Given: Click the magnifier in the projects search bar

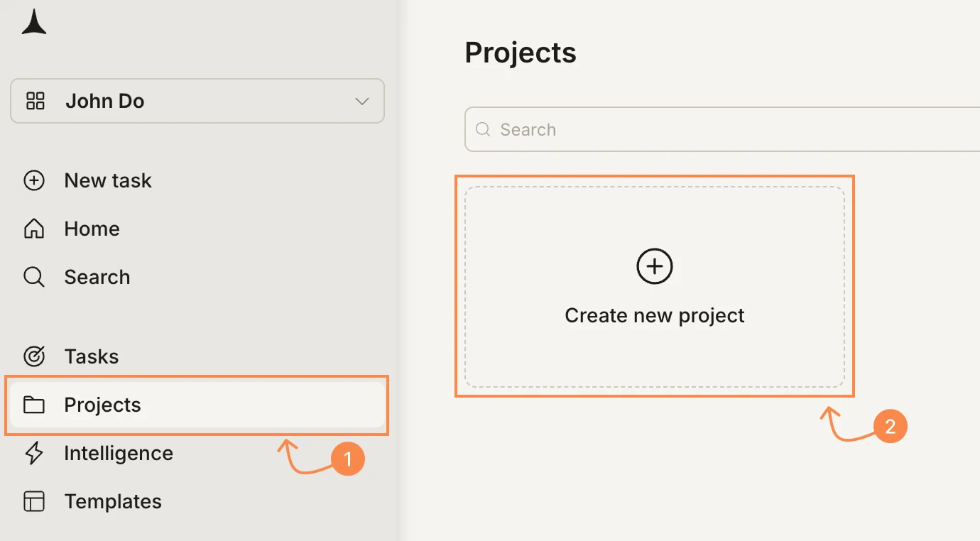Looking at the screenshot, I should click(483, 129).
